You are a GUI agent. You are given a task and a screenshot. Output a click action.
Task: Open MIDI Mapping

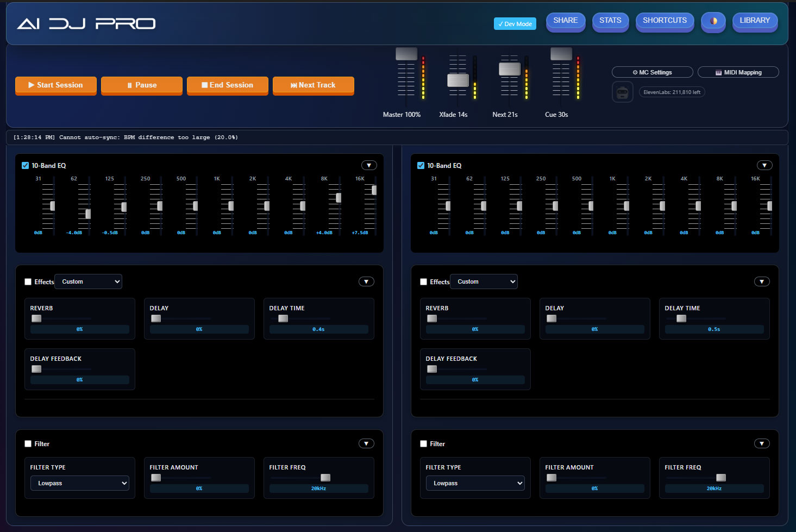point(738,72)
